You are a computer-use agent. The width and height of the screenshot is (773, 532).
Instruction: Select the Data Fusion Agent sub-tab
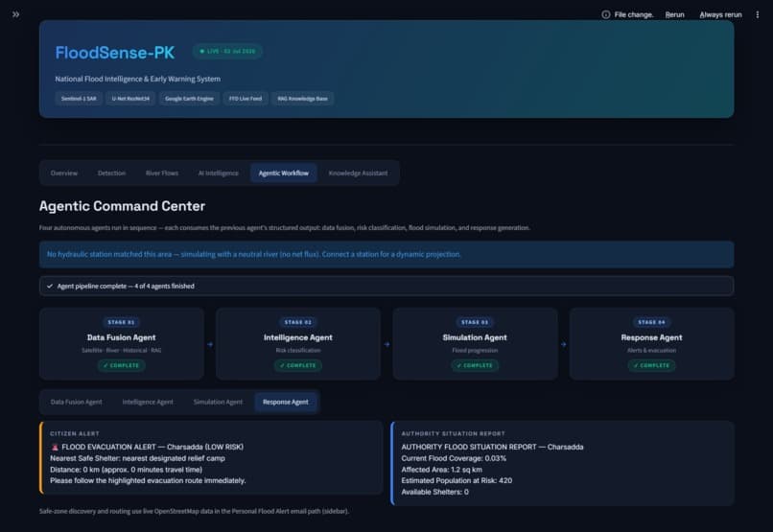(x=77, y=402)
